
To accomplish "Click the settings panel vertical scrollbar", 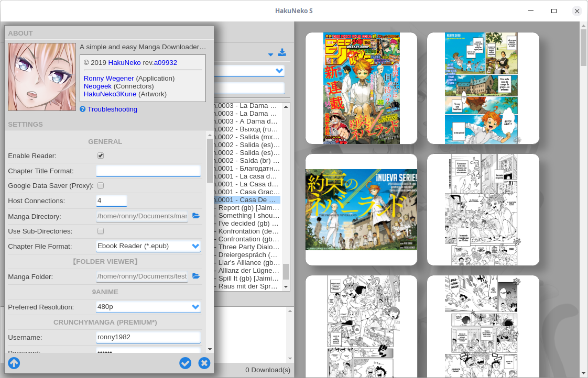I will click(210, 161).
